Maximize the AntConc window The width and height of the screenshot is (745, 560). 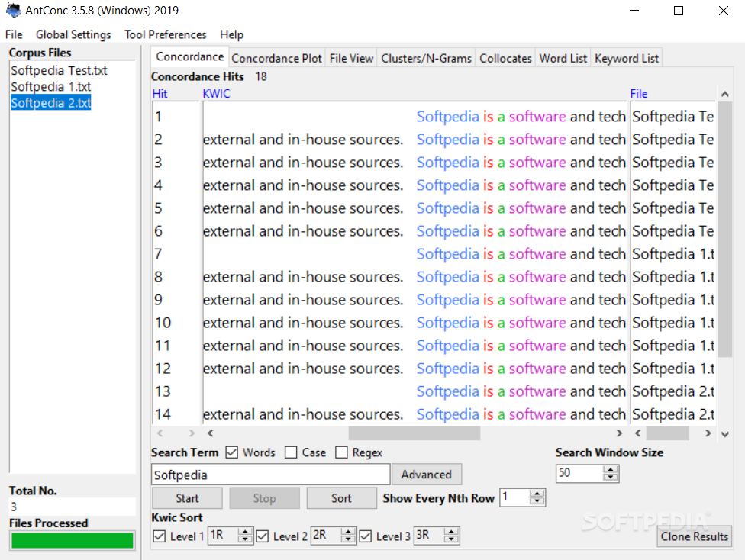(x=679, y=11)
